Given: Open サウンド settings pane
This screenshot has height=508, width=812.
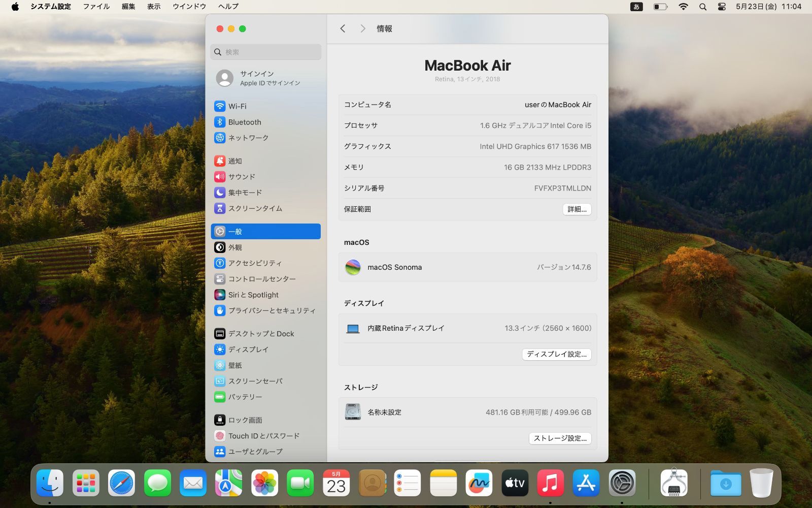Looking at the screenshot, I should point(265,177).
